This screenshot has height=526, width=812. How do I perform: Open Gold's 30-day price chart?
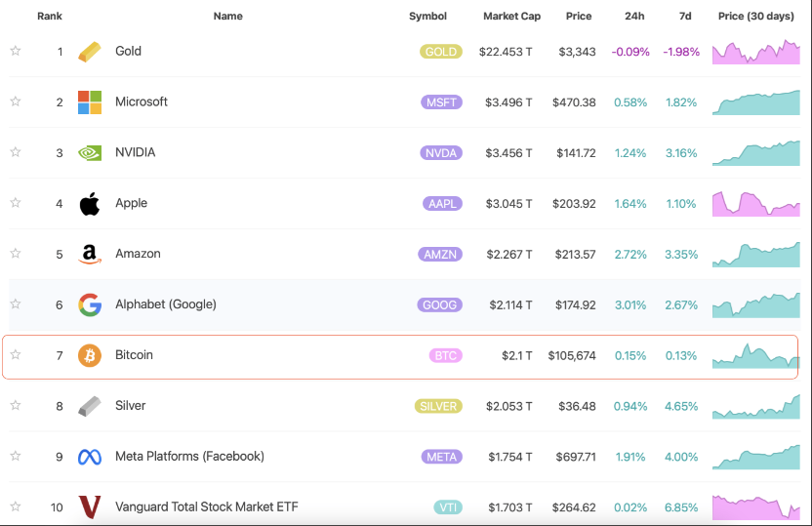coord(756,52)
